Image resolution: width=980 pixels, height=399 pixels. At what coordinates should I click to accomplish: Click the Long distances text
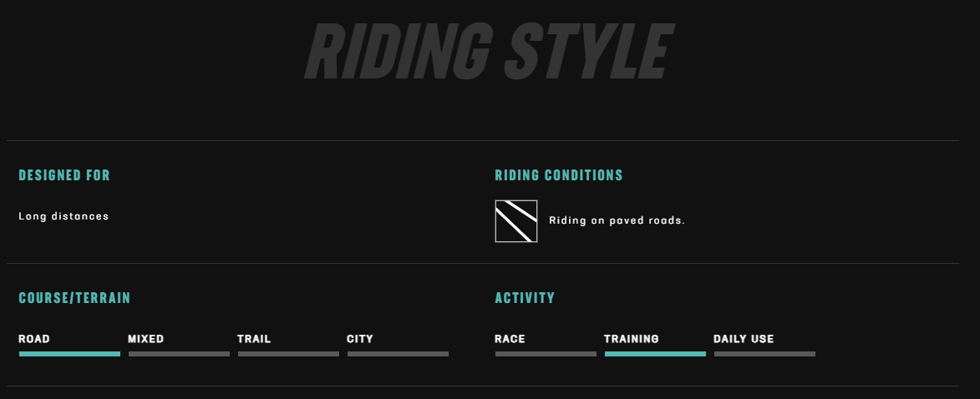click(x=63, y=216)
